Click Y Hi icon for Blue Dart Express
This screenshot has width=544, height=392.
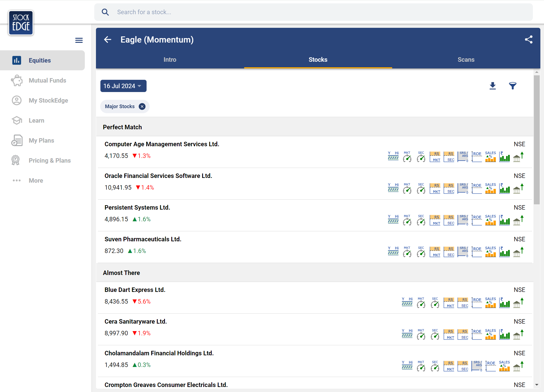point(407,302)
